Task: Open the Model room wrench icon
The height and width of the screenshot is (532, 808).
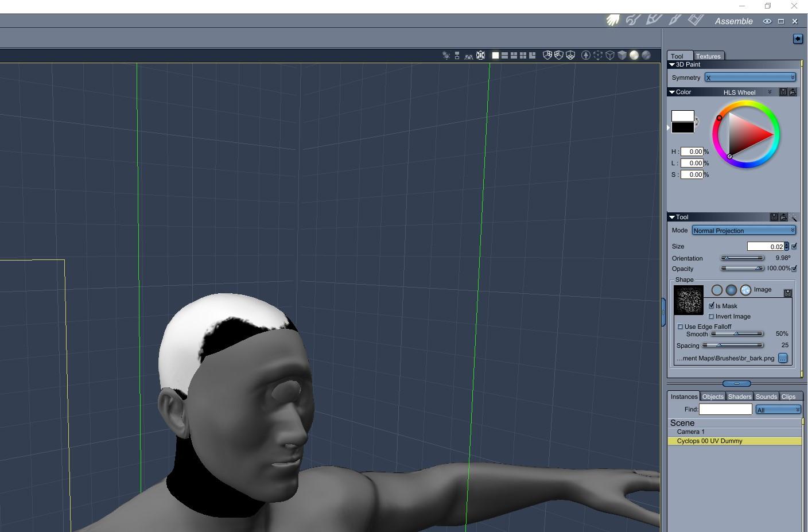Action: (x=633, y=21)
